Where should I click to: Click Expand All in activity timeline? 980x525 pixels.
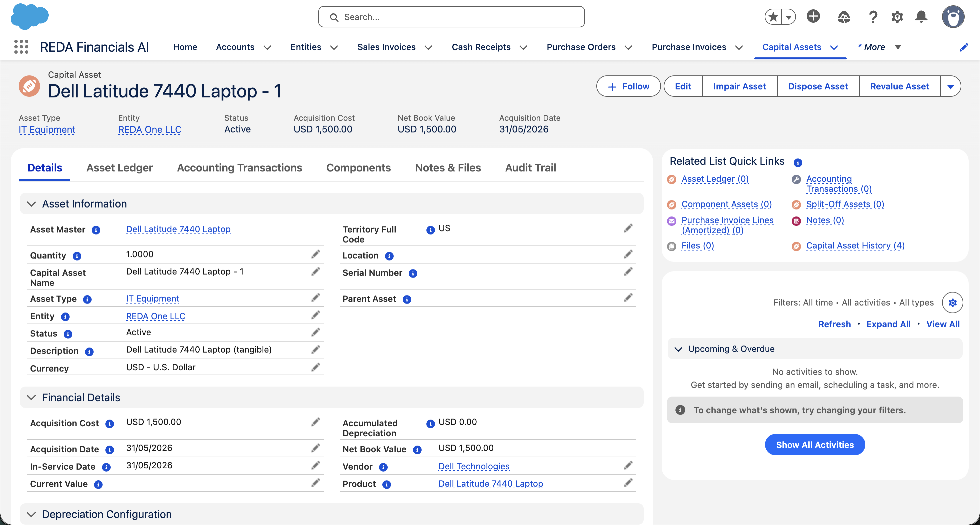tap(888, 324)
